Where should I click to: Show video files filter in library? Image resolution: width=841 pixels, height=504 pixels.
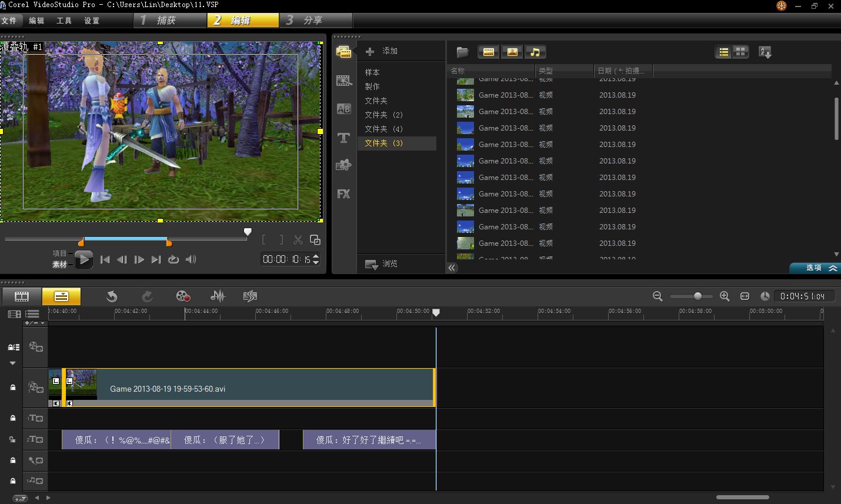pos(489,52)
